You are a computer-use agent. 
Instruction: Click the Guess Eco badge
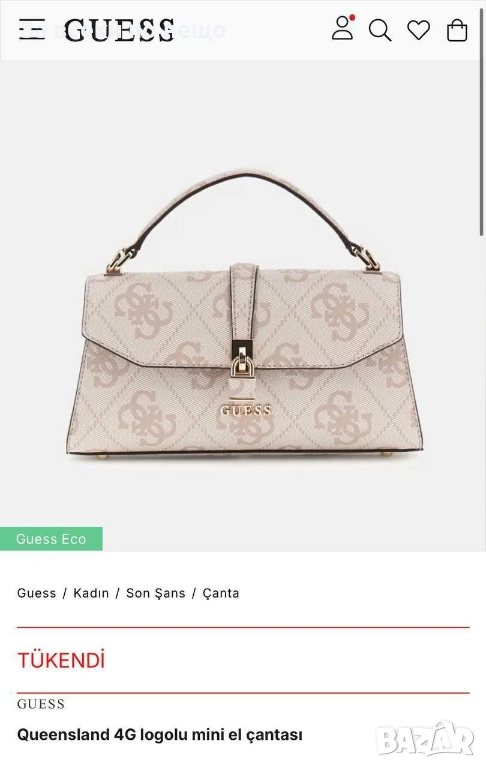point(51,539)
